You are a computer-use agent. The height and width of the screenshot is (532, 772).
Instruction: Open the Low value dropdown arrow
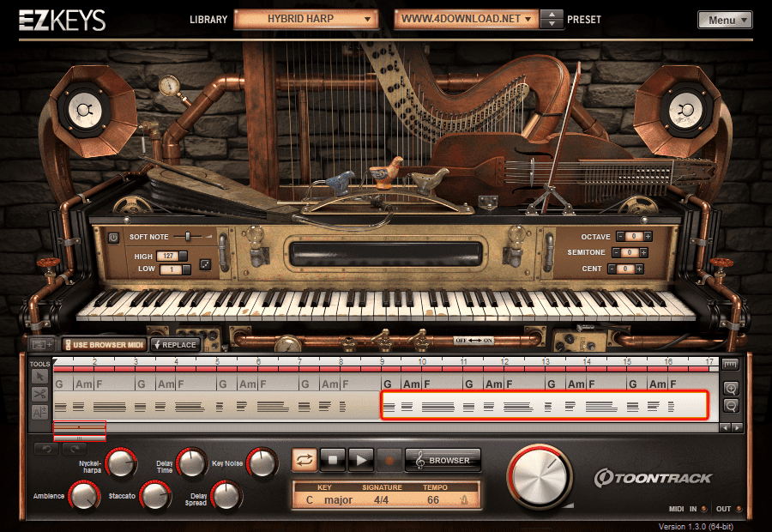(x=187, y=269)
